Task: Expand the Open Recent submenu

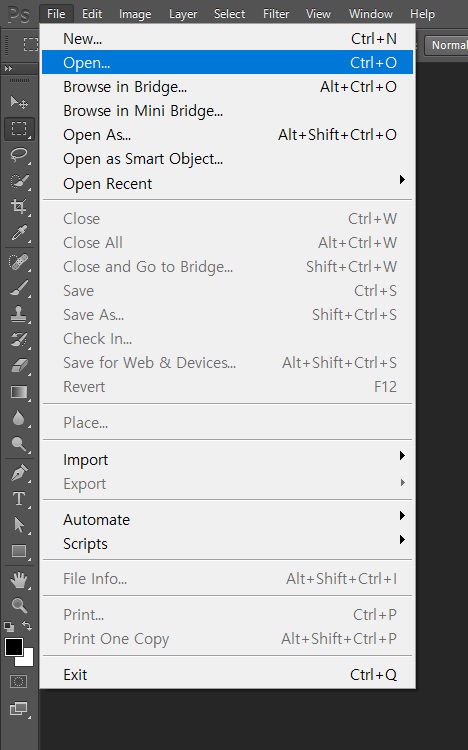Action: 227,183
